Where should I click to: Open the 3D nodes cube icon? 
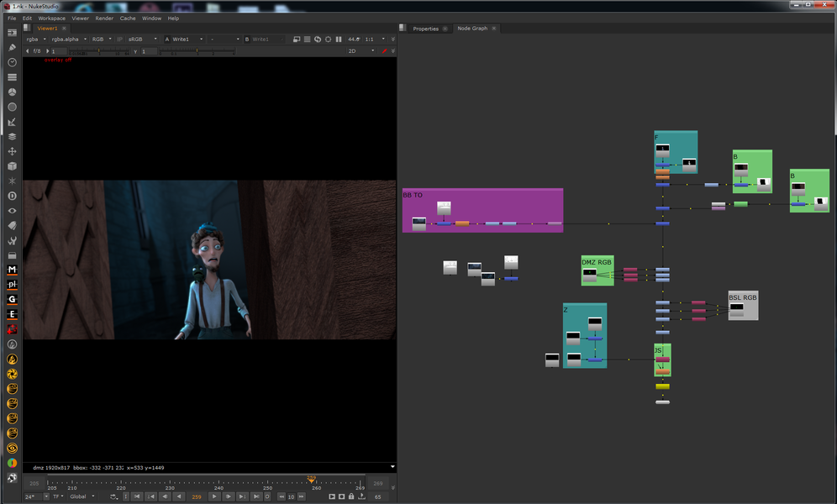click(x=12, y=166)
